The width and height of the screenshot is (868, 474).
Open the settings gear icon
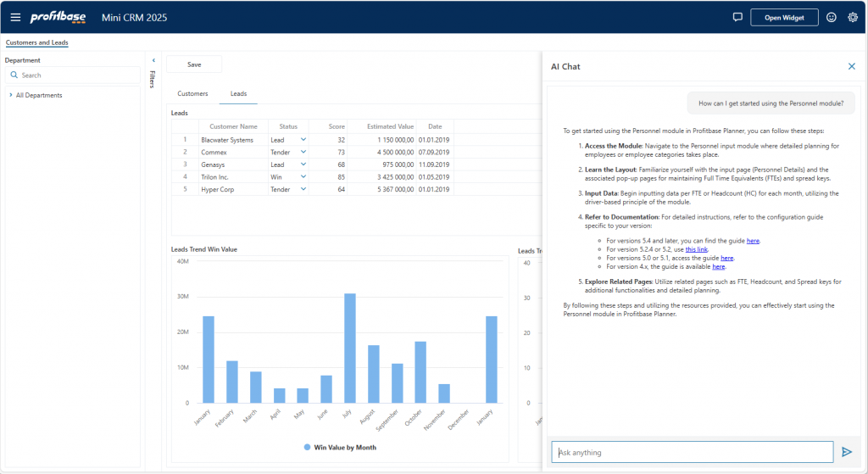click(x=853, y=17)
